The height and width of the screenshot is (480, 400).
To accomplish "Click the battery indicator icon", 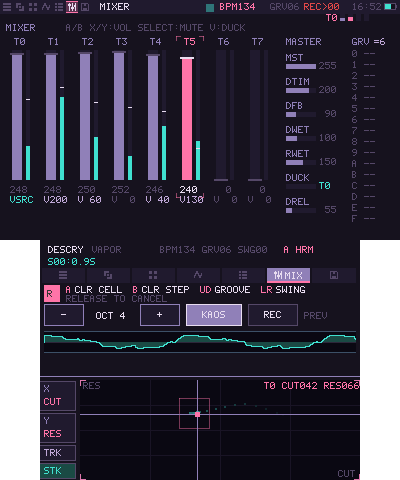I will (x=390, y=7).
